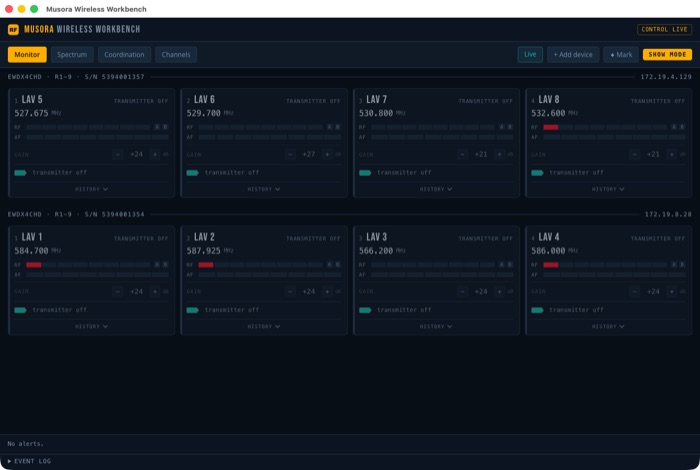Expand HISTORY on the LAV 2 card

click(264, 326)
